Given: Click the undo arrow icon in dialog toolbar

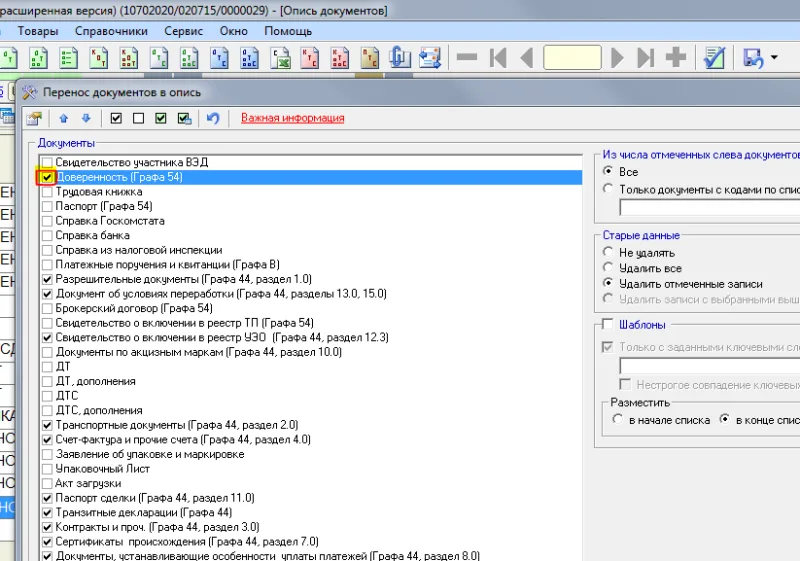Looking at the screenshot, I should 213,118.
